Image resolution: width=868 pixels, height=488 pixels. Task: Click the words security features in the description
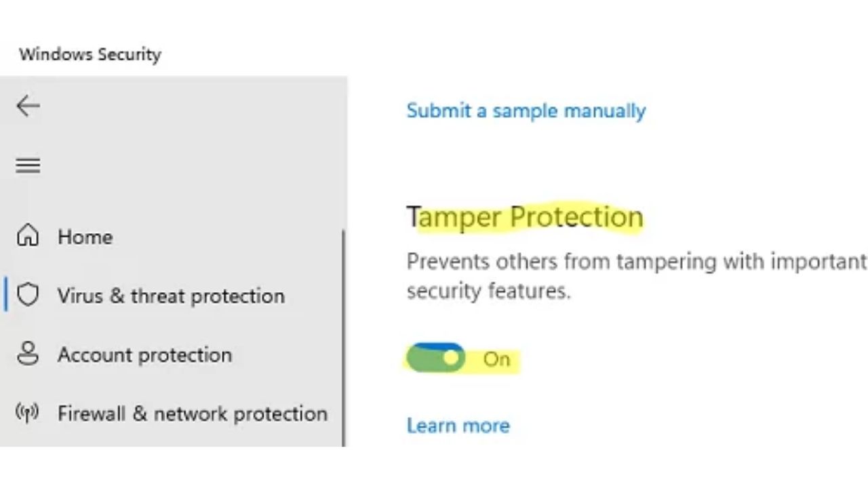488,291
